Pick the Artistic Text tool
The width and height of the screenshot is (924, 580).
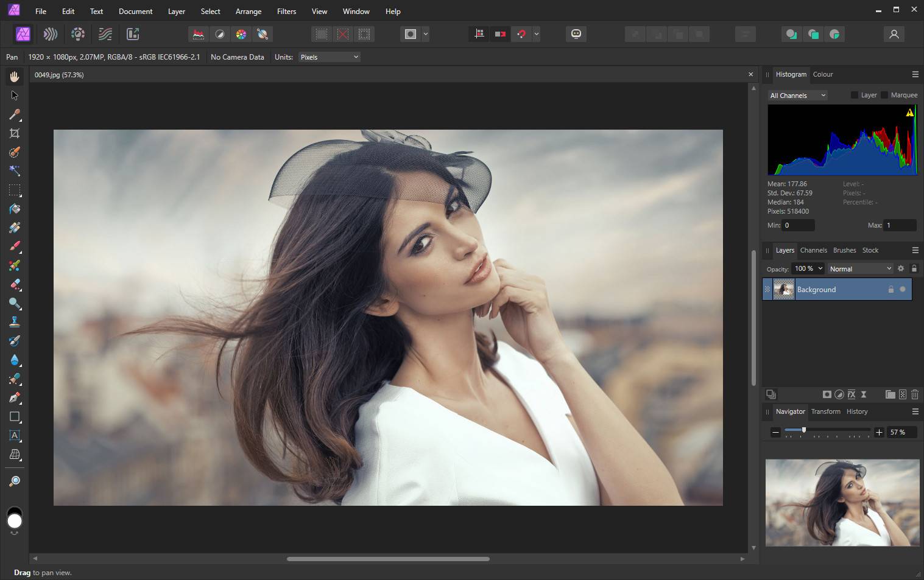[x=15, y=436]
